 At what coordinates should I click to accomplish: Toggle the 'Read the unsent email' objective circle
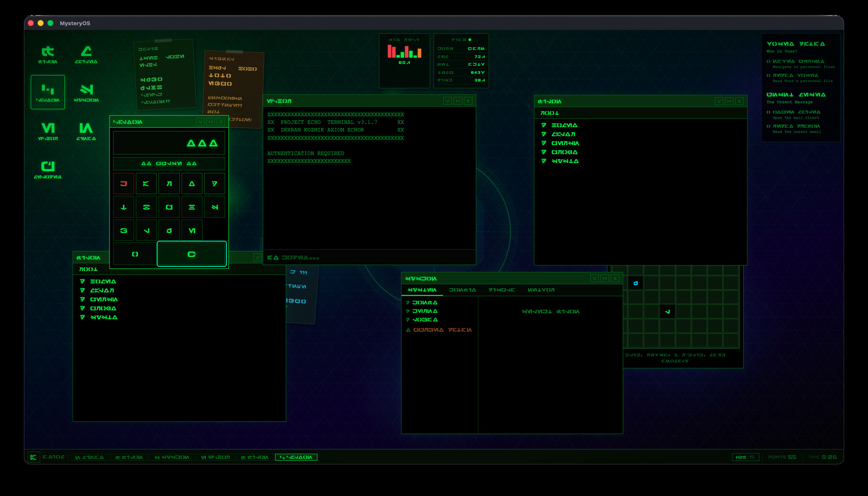tap(768, 126)
